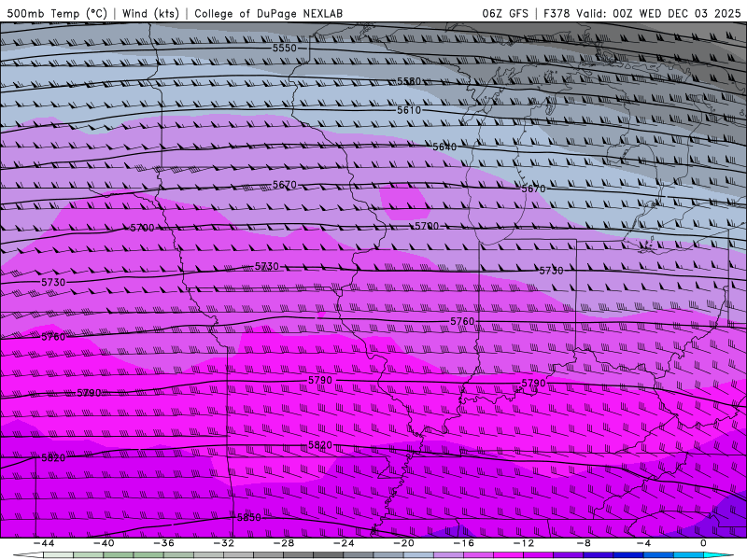Click the 0 value on the temperature scale

[x=703, y=543]
